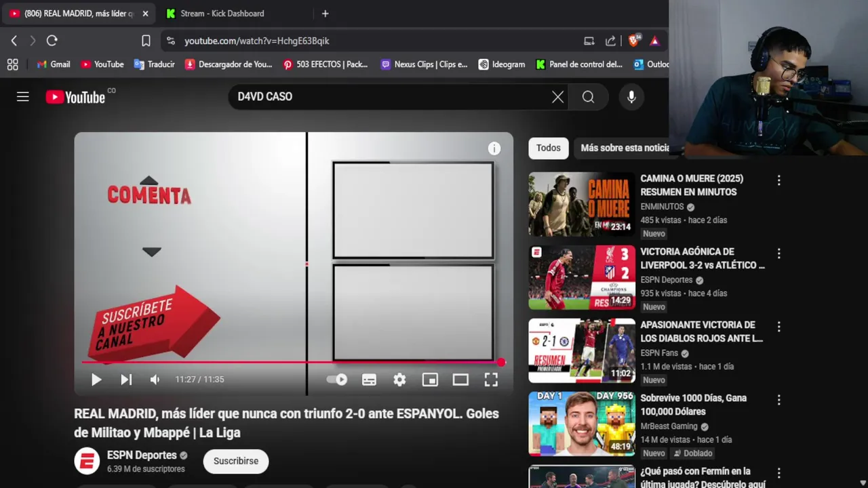Click upper suggested video endscreen frame
The image size is (868, 488).
(413, 210)
